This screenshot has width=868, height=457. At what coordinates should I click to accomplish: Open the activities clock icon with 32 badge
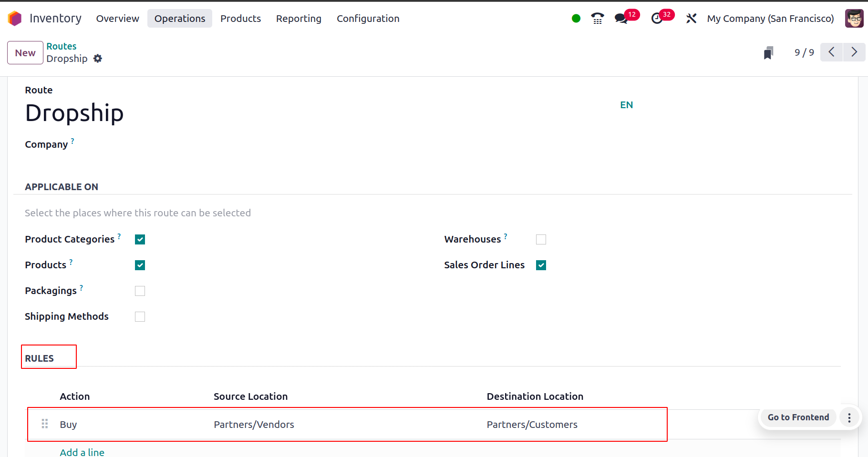tap(657, 19)
